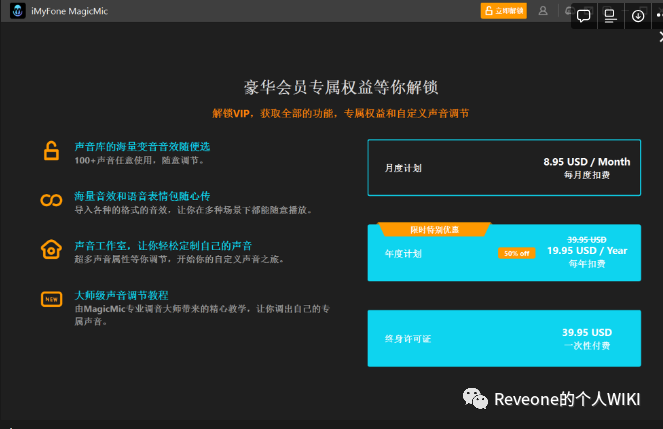Screen dimensions: 663x429
Task: Select the 月度计划 8.95 USD monthly plan
Action: point(504,168)
